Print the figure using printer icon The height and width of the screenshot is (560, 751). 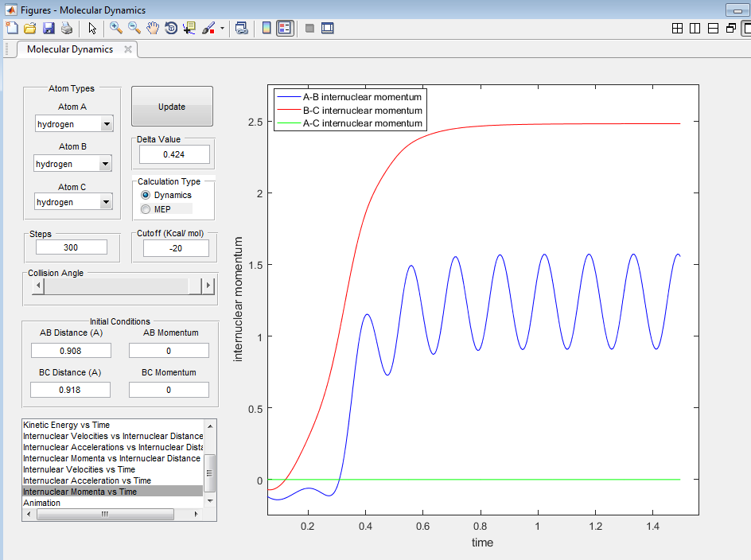67,28
